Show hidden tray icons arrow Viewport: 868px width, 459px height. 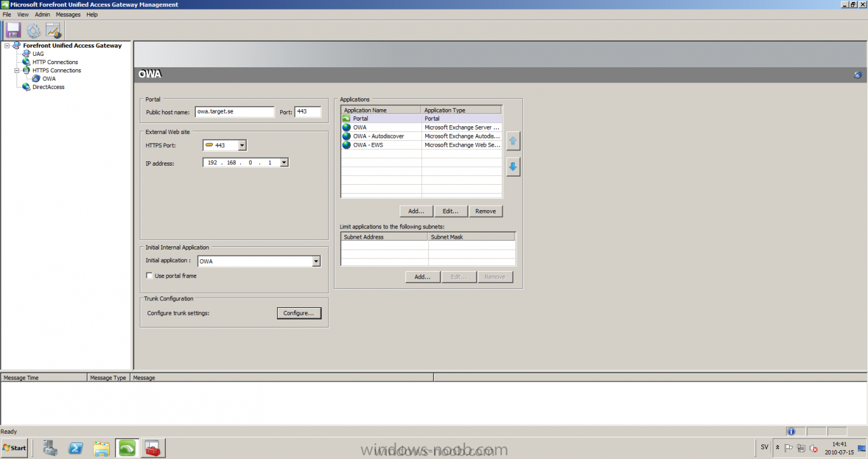click(777, 448)
